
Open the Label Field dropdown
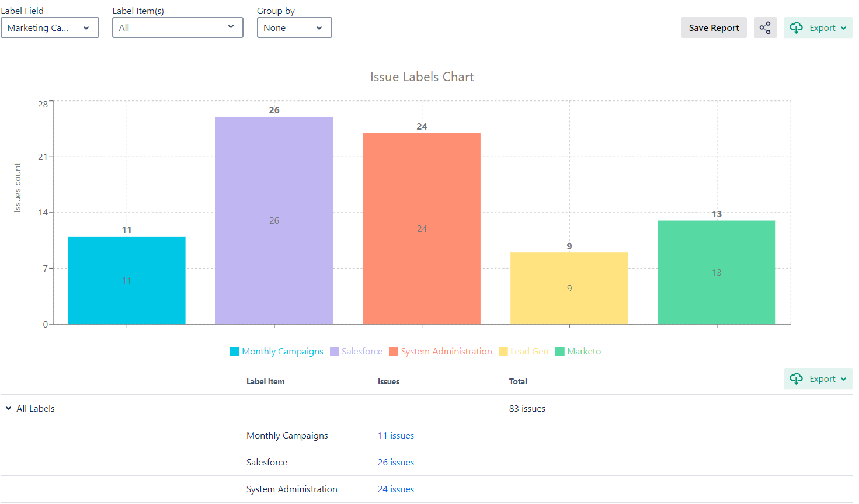[x=50, y=27]
